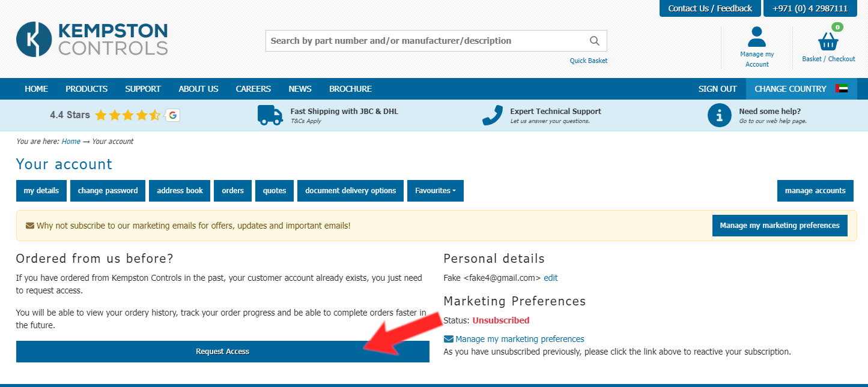The image size is (868, 387).
Task: Click the search magnifier icon
Action: (x=595, y=41)
